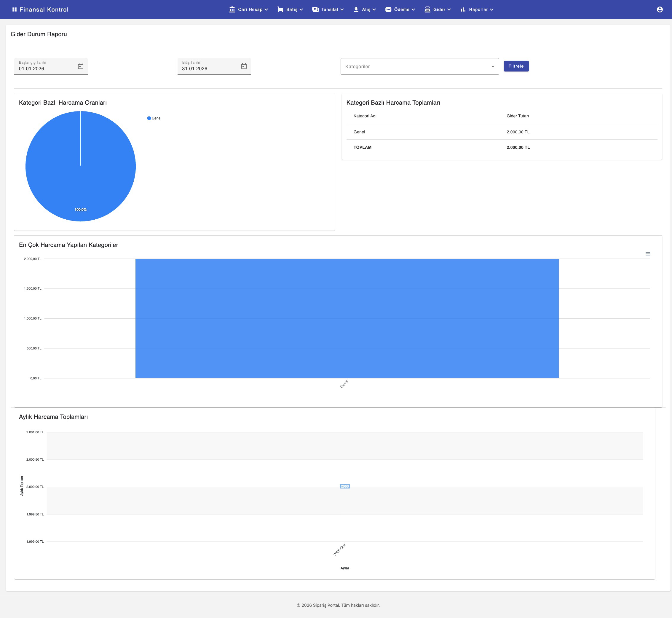Expand the Ödeme menu chevron
672x618 pixels.
(414, 9)
